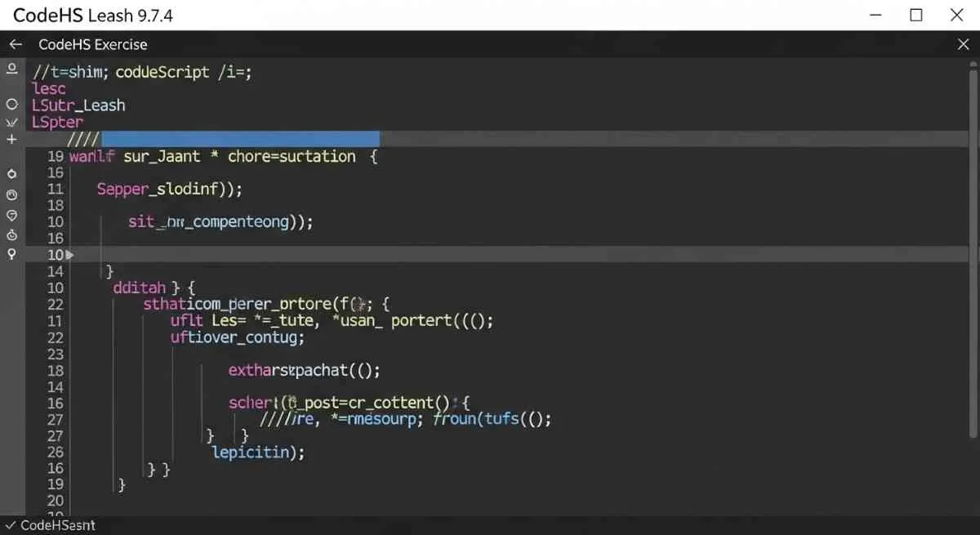Open the user profile icon in sidebar
The height and width of the screenshot is (535, 980).
click(11, 69)
